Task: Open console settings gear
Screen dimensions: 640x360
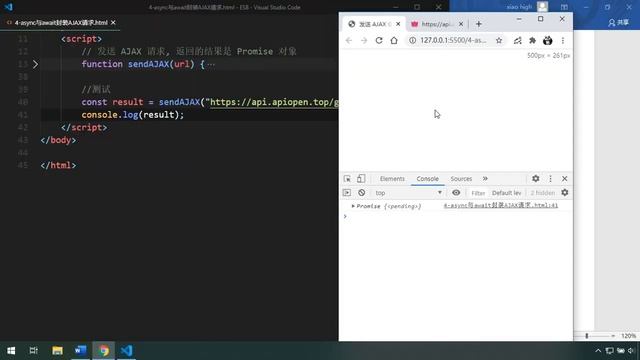Action: click(564, 192)
